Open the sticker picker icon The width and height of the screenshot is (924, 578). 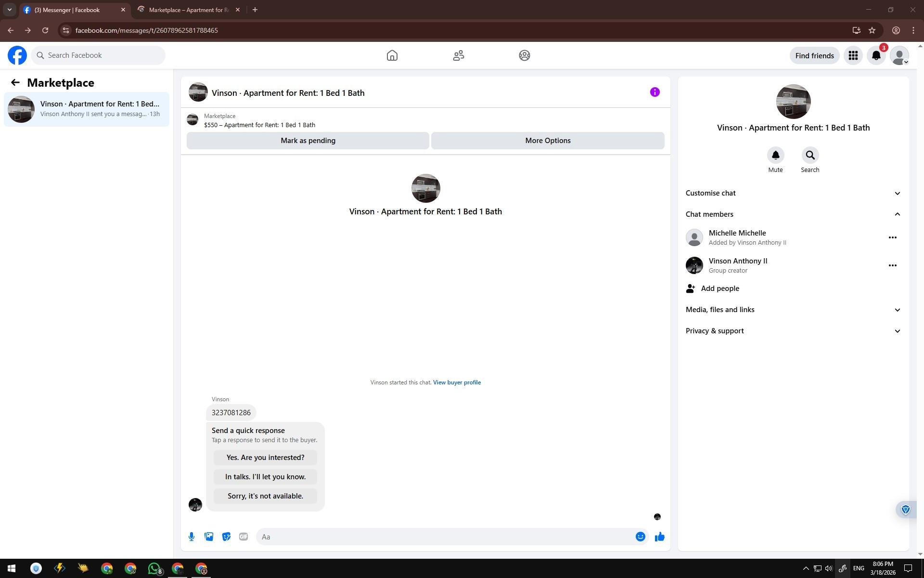(x=226, y=537)
